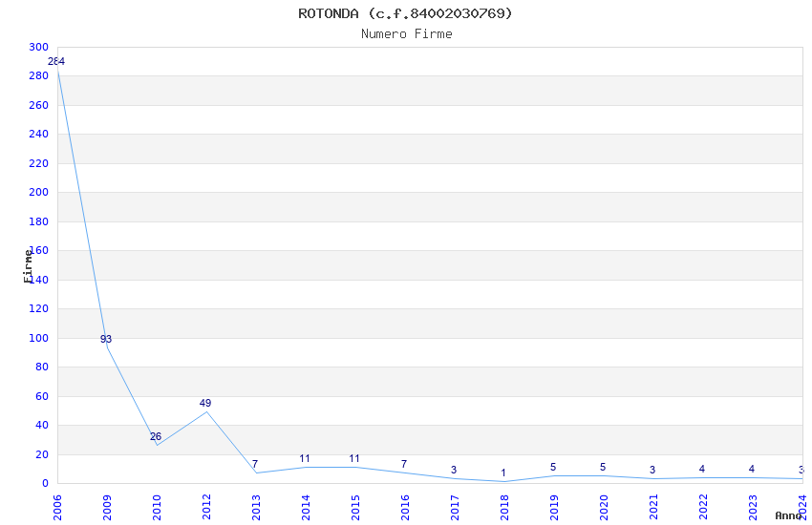This screenshot has width=812, height=525.
Task: Click the x-axis year label 2010
Action: point(157,508)
